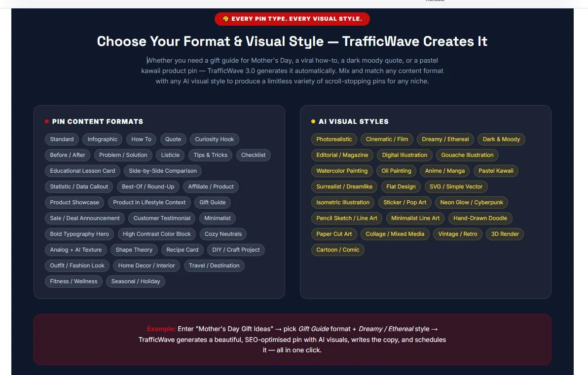This screenshot has width=588, height=375.
Task: Pick the Editorial / Magazine style chip
Action: pyautogui.click(x=342, y=155)
